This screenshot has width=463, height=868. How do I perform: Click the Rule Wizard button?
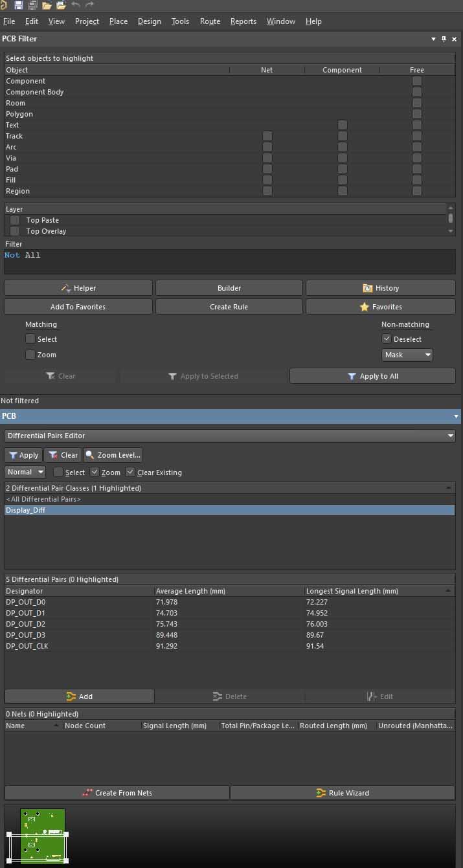pos(342,793)
